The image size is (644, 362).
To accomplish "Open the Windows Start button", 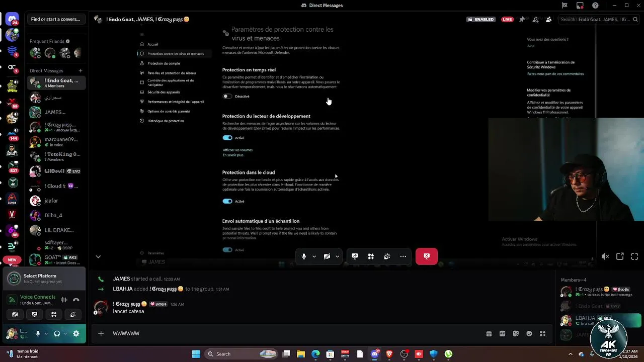I will pyautogui.click(x=196, y=354).
